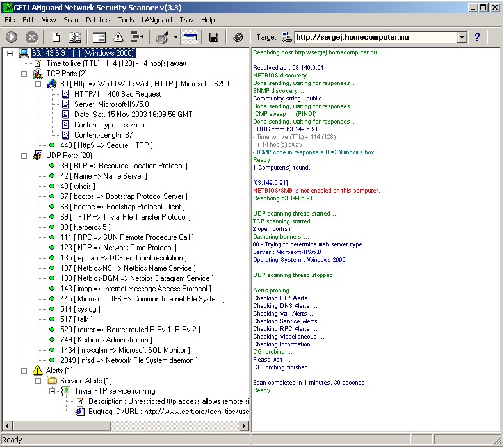Select the Description: Unrestricted tftp row
The width and height of the screenshot is (504, 448).
coord(169,401)
